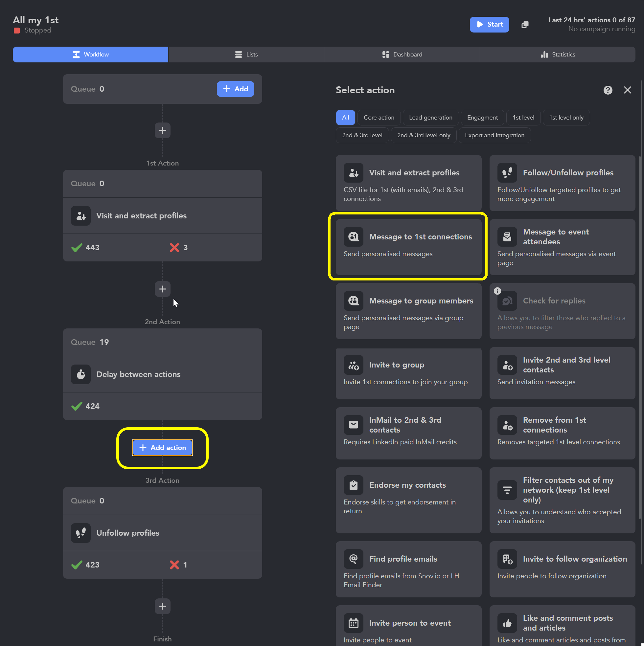Screen dimensions: 644x646
Task: Click 'Delay between actions' label
Action: coord(138,374)
